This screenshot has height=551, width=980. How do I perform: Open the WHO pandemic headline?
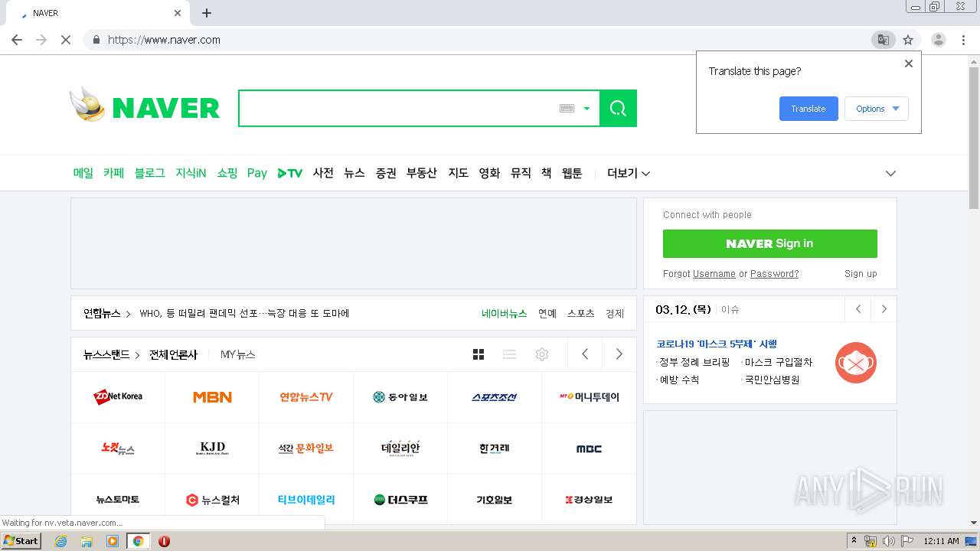pos(244,313)
